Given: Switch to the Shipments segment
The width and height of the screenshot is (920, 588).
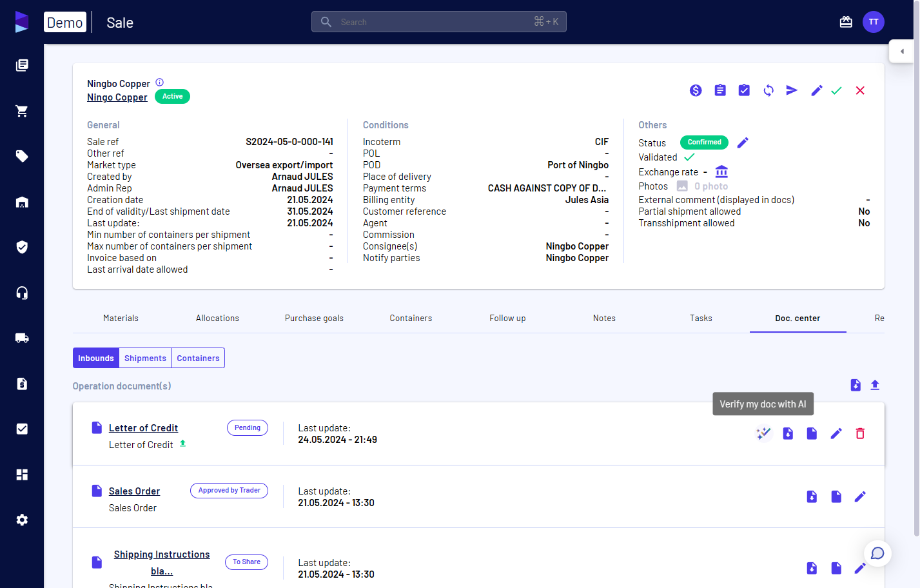Looking at the screenshot, I should click(145, 358).
